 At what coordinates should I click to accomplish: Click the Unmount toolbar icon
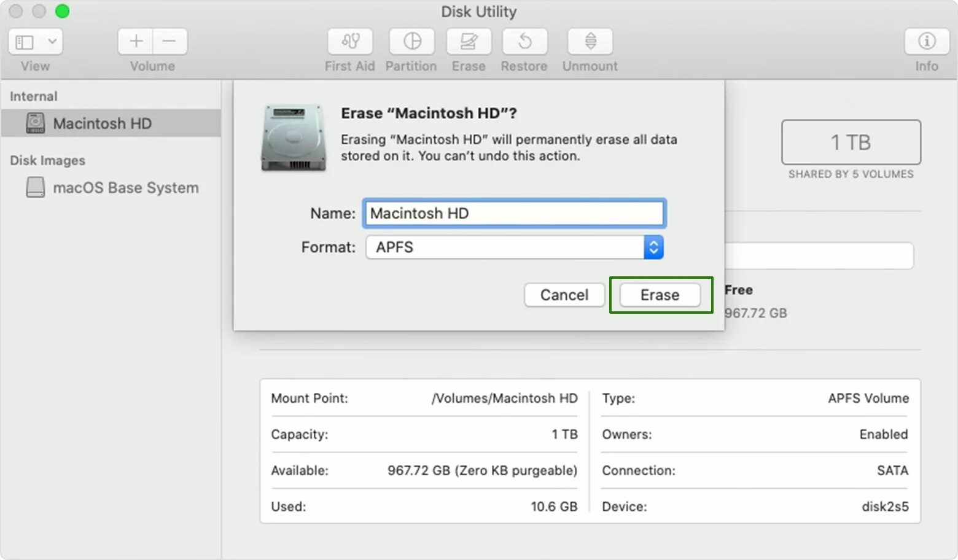pyautogui.click(x=590, y=42)
